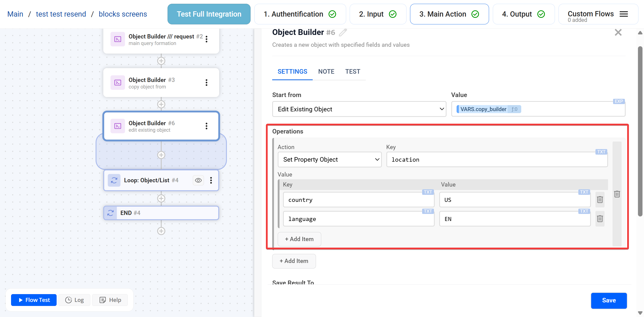
Task: Open three-dot menu on Object Builder #3
Action: (x=206, y=83)
